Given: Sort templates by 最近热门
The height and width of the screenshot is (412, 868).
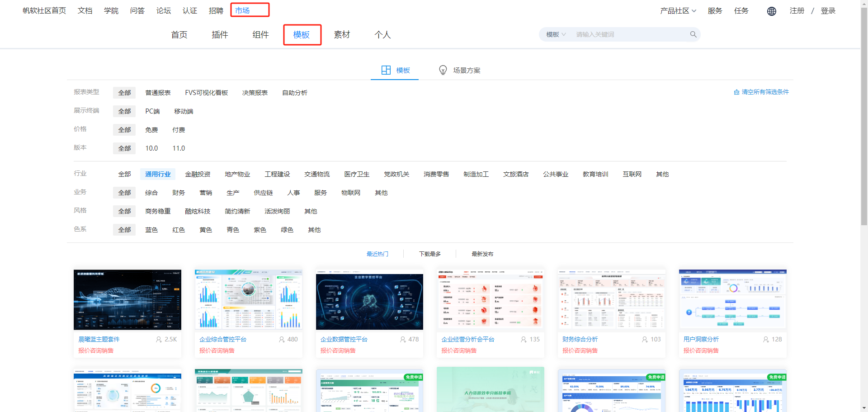Looking at the screenshot, I should pyautogui.click(x=377, y=254).
